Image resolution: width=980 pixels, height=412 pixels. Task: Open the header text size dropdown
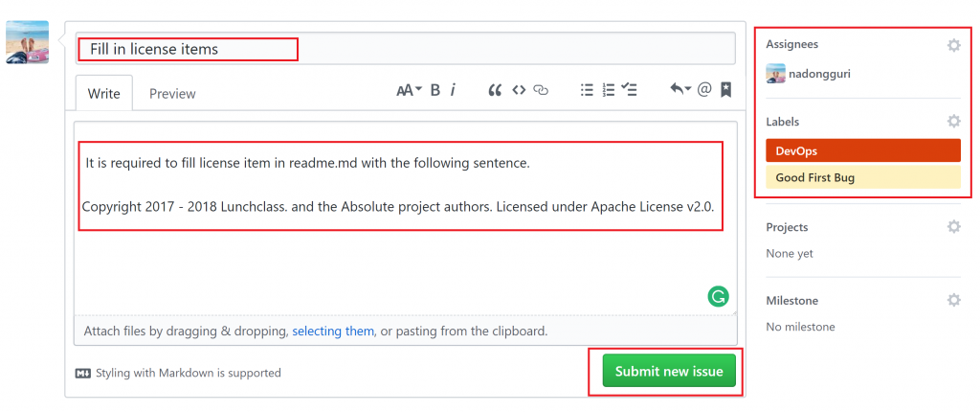click(410, 90)
